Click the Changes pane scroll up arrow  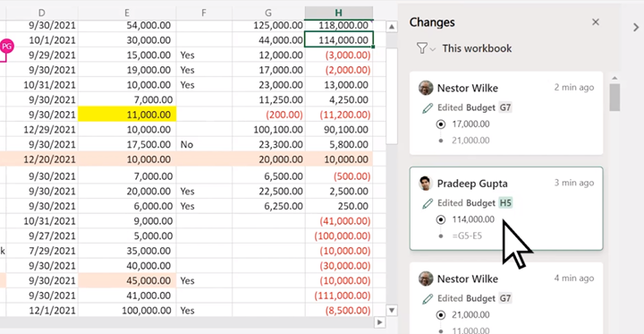[614, 78]
